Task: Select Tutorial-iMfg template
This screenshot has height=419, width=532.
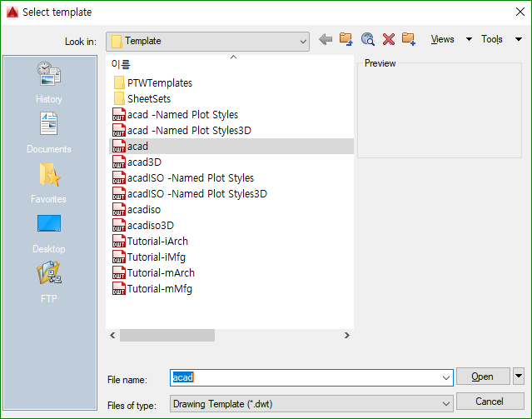Action: pyautogui.click(x=149, y=257)
